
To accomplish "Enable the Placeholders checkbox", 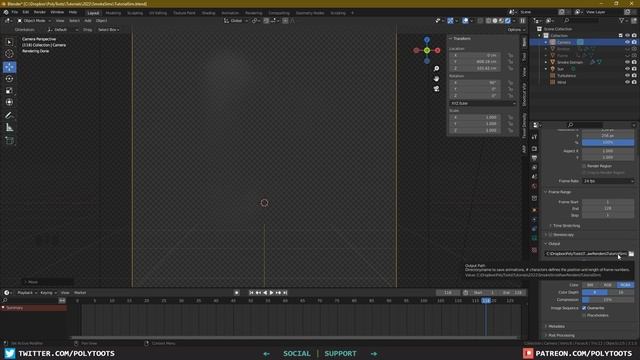I will click(x=584, y=315).
